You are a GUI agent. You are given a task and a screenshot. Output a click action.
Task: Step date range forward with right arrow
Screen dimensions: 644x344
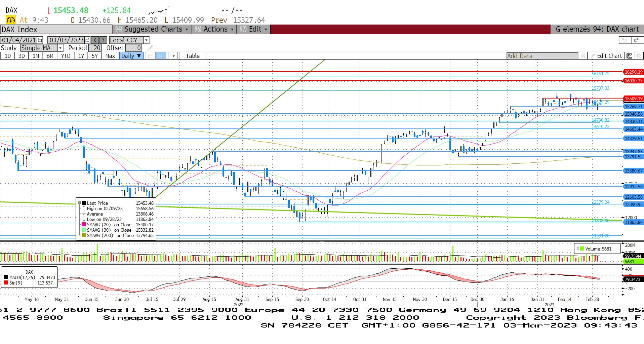pos(104,40)
